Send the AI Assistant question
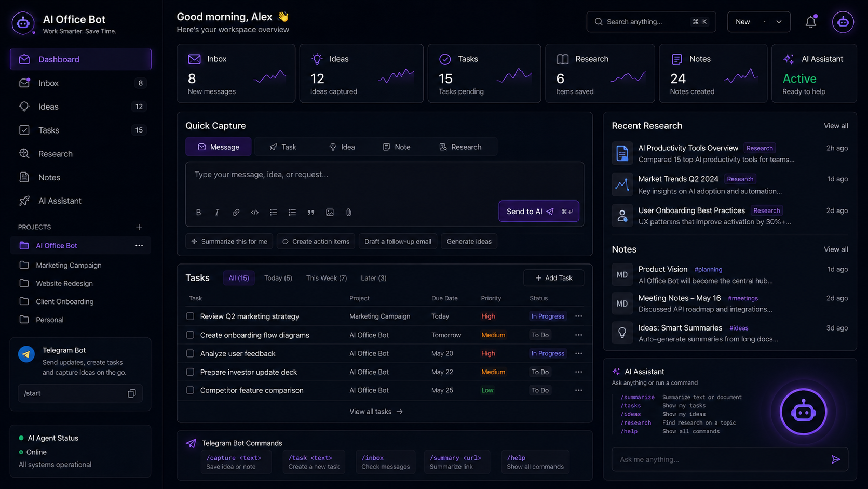Viewport: 868px width, 489px height. coord(836,459)
